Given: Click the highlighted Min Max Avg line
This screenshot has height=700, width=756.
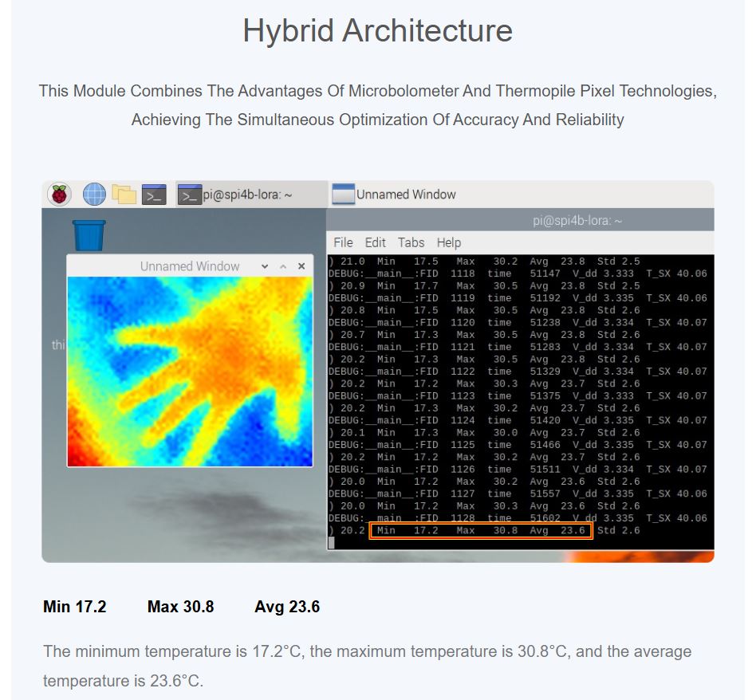Looking at the screenshot, I should (x=481, y=531).
